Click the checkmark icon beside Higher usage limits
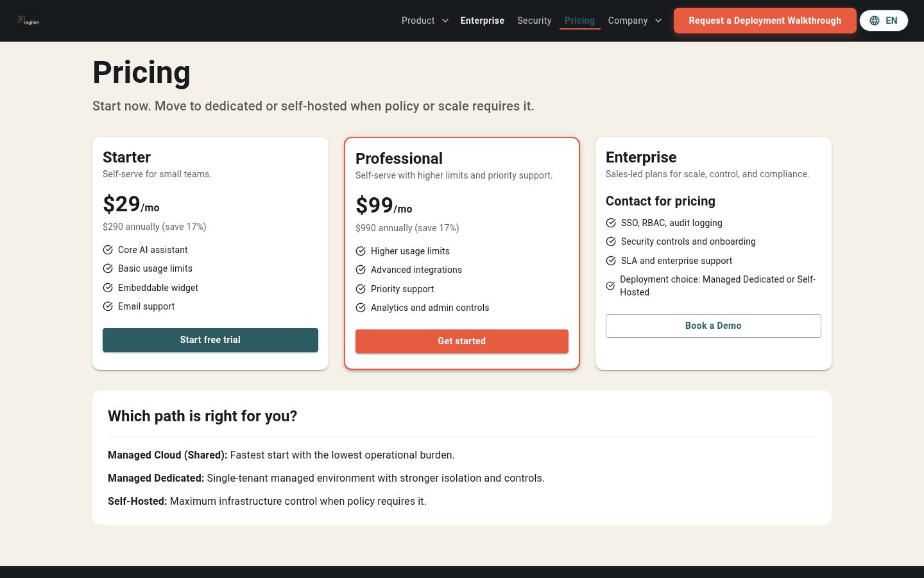The width and height of the screenshot is (924, 578). 361,251
